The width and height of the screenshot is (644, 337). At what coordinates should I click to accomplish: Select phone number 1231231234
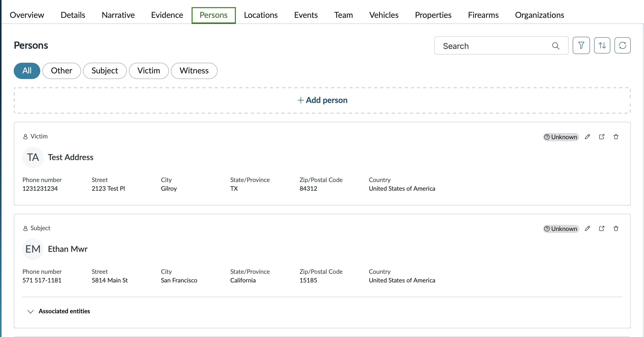pos(40,189)
